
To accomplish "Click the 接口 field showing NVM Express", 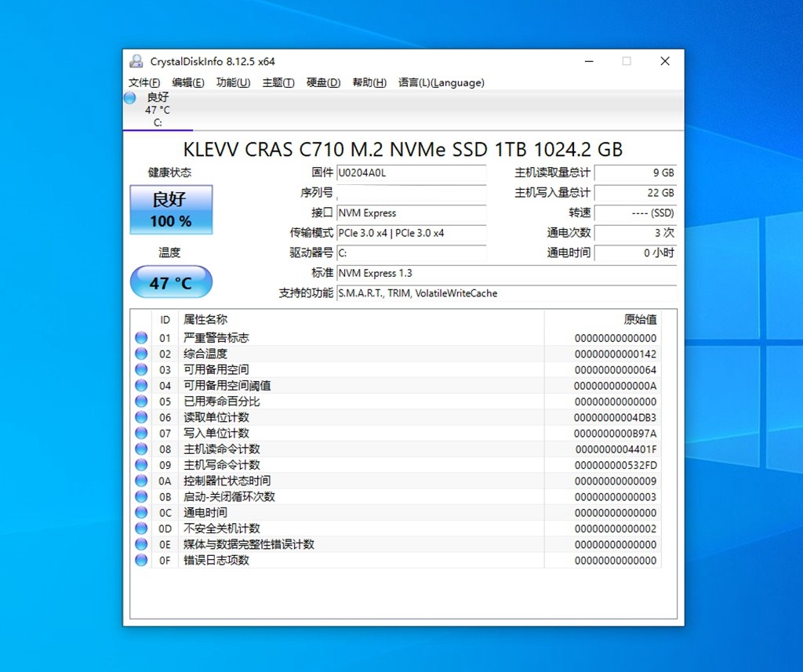I will (x=411, y=213).
